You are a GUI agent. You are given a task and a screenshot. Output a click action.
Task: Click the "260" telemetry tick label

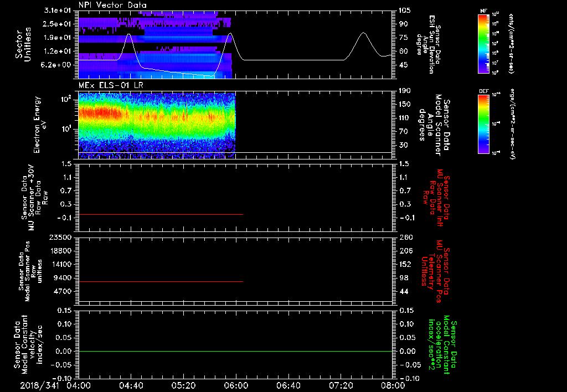pos(405,237)
